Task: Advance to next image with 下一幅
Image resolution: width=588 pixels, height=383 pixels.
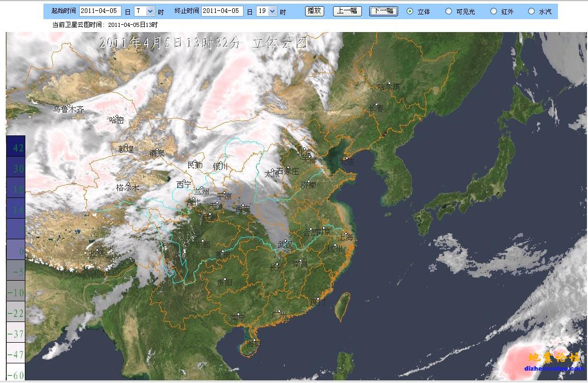Action: click(x=384, y=11)
